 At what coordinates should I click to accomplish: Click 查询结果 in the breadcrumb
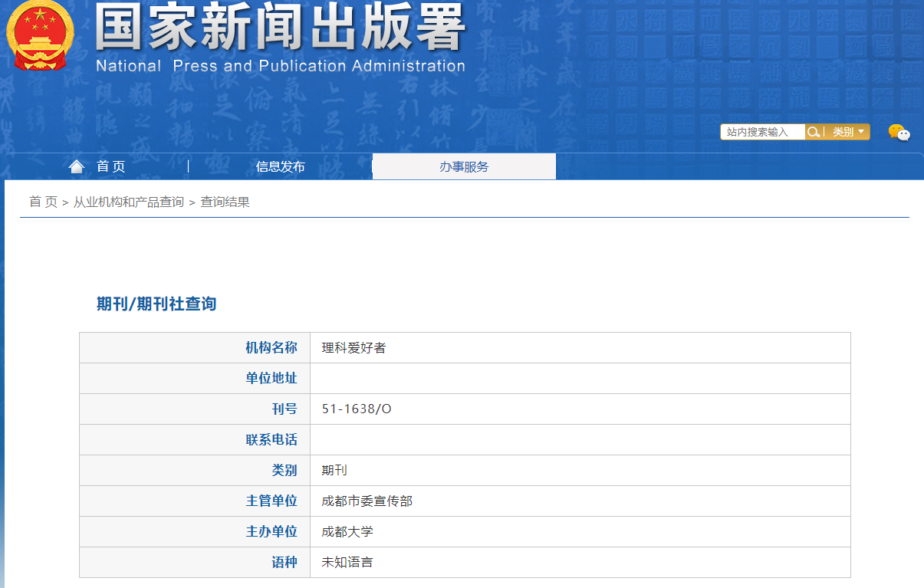225,202
